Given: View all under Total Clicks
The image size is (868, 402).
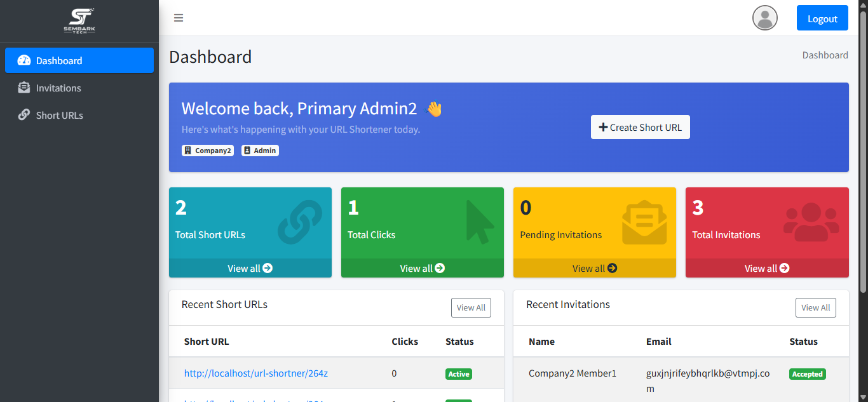Looking at the screenshot, I should tap(423, 268).
